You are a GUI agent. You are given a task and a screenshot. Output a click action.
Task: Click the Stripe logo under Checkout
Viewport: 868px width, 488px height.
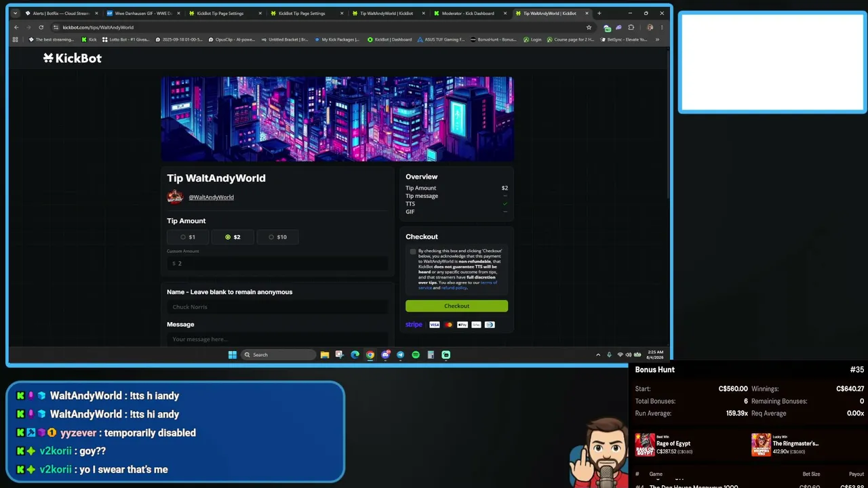click(x=414, y=325)
